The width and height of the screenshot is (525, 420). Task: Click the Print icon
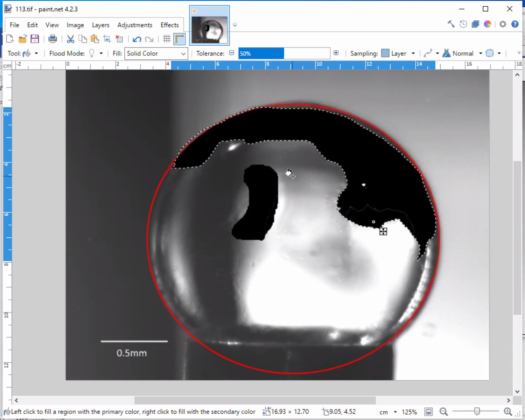52,39
